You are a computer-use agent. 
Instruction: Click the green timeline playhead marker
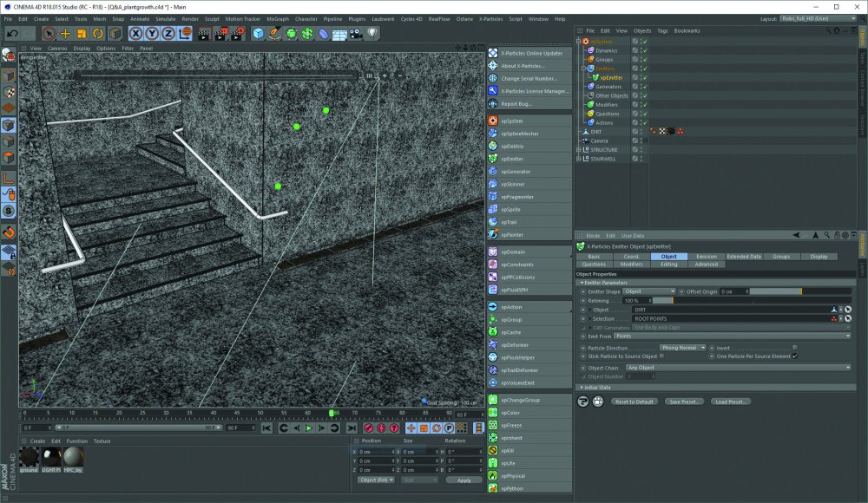[x=332, y=413]
